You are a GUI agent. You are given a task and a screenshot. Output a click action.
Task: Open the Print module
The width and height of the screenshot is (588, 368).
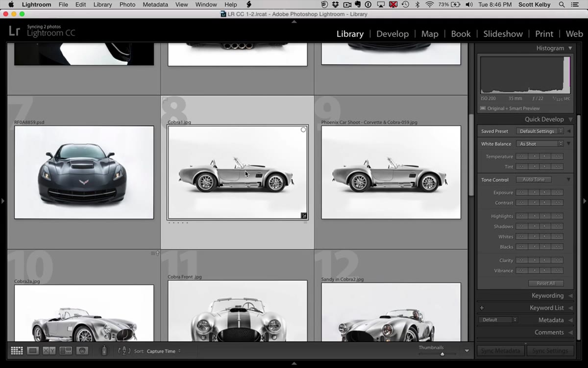click(x=544, y=34)
